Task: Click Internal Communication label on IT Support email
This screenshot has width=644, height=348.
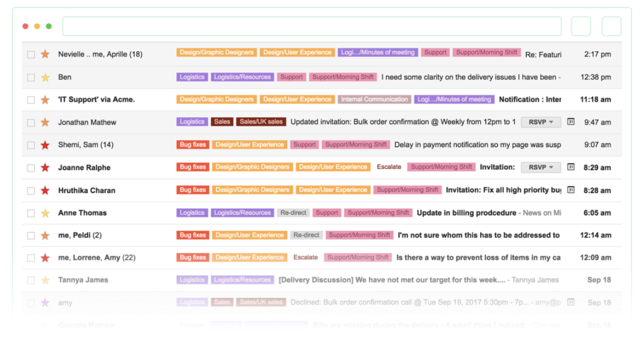Action: (x=374, y=99)
